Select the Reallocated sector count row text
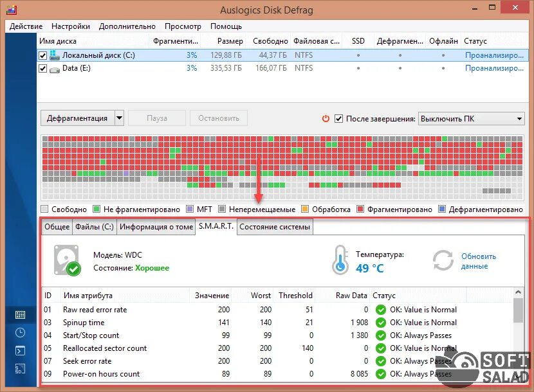The width and height of the screenshot is (534, 392). click(105, 348)
